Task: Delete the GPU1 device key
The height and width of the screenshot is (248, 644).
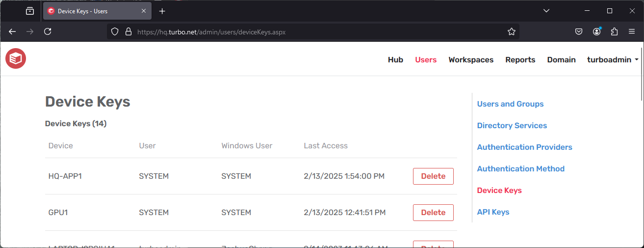Action: 433,213
